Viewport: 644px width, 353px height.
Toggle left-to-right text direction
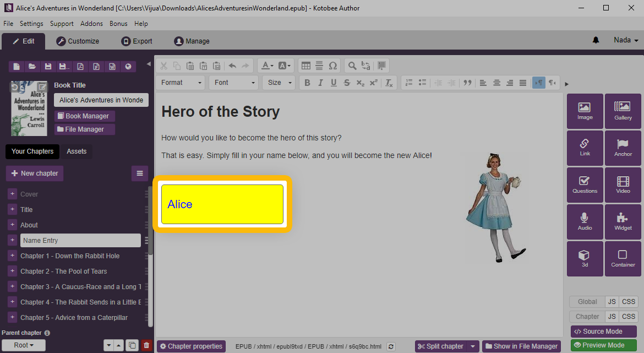click(538, 83)
